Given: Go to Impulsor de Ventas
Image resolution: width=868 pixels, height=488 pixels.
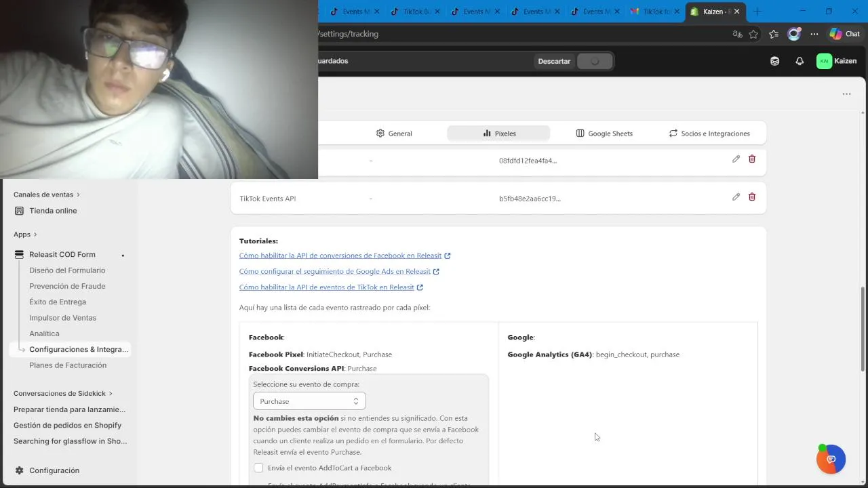Looking at the screenshot, I should (x=62, y=318).
